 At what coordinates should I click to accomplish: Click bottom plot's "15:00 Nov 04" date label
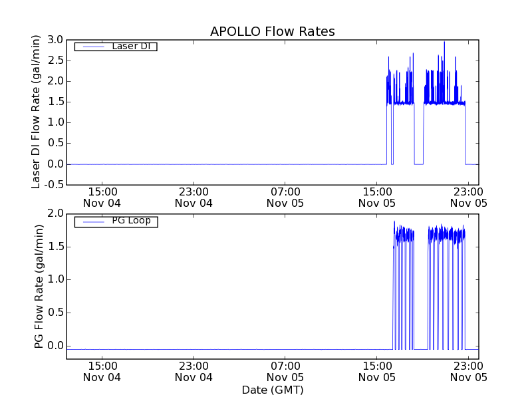(x=102, y=372)
